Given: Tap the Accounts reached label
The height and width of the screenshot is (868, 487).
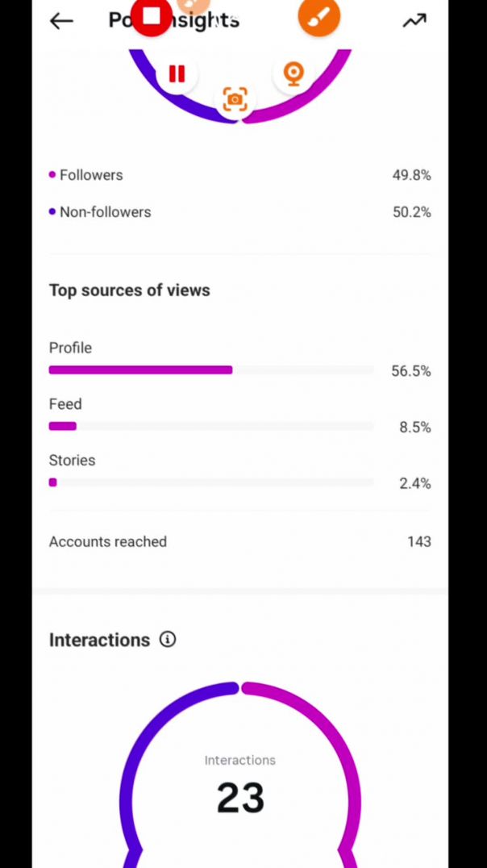Looking at the screenshot, I should pyautogui.click(x=108, y=541).
